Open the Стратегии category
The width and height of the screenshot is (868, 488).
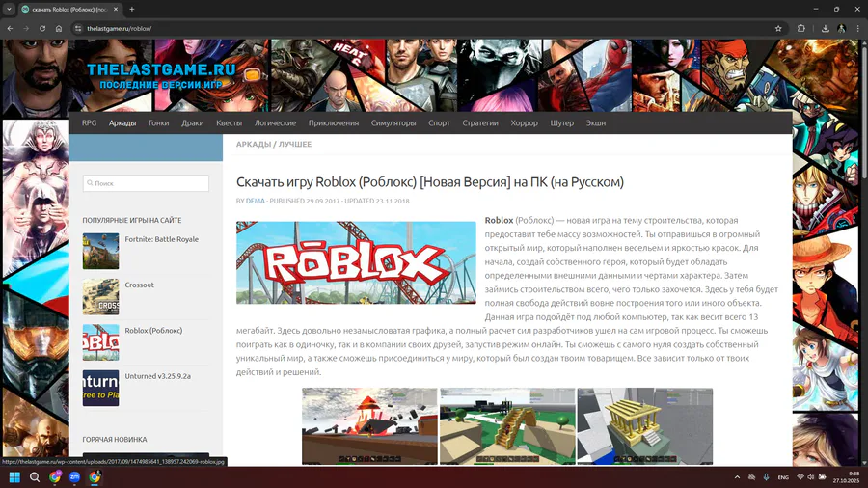[x=480, y=122]
